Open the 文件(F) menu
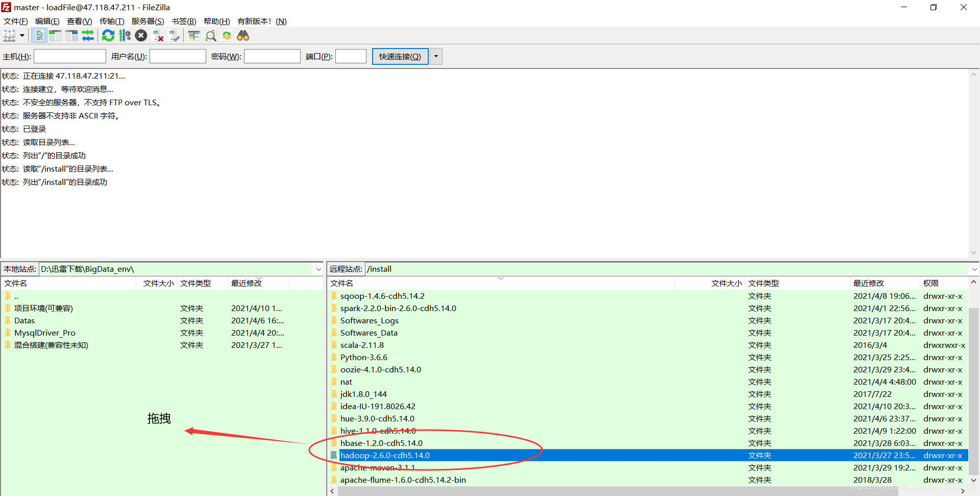The width and height of the screenshot is (980, 496). point(15,21)
